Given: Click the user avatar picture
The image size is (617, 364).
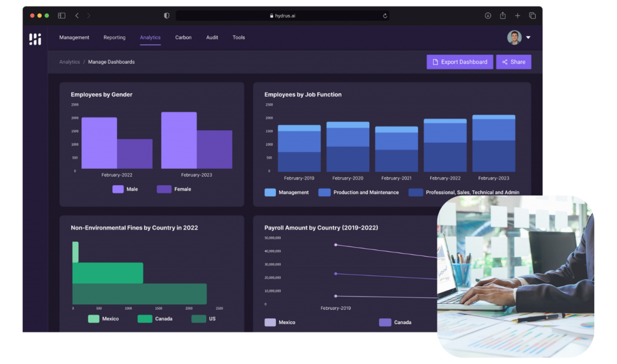Looking at the screenshot, I should pyautogui.click(x=515, y=37).
